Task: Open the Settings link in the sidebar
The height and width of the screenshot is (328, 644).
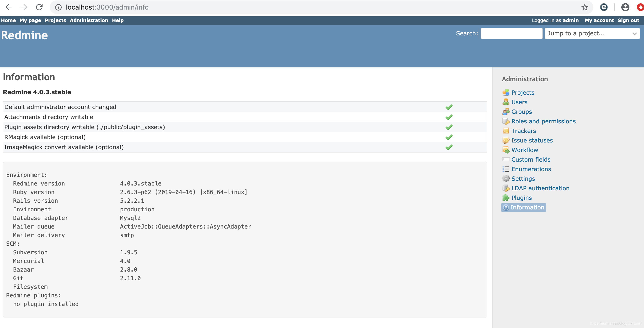Action: click(523, 179)
